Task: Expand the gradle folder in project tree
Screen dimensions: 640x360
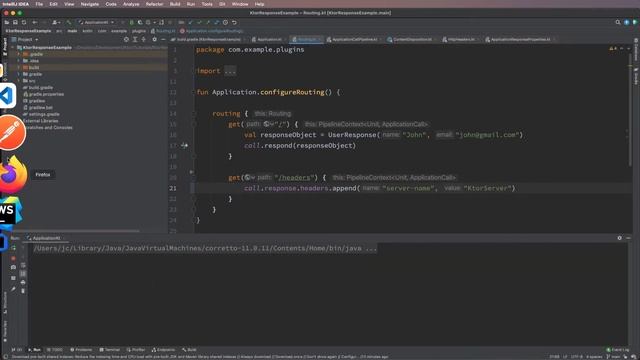Action: (x=18, y=74)
